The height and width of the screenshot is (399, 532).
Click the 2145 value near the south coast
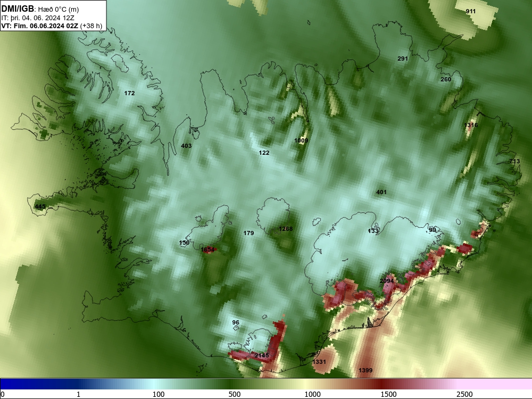262,355
